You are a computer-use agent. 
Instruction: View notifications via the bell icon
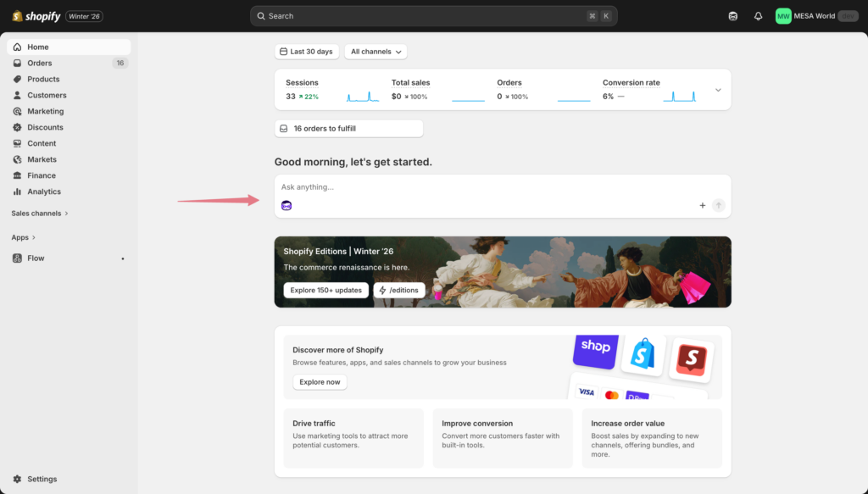coord(758,15)
